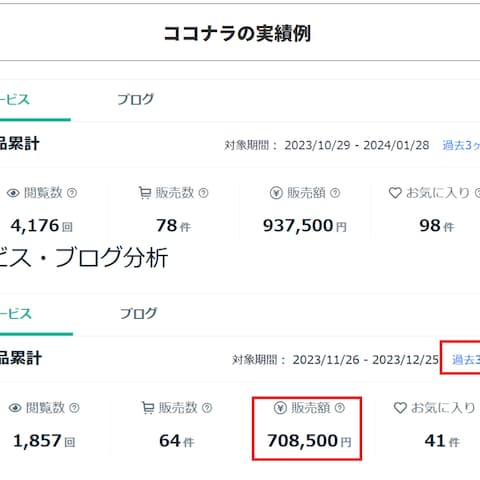The width and height of the screenshot is (480, 480).
Task: Click help icon next to lower 販売額
Action: (340, 408)
